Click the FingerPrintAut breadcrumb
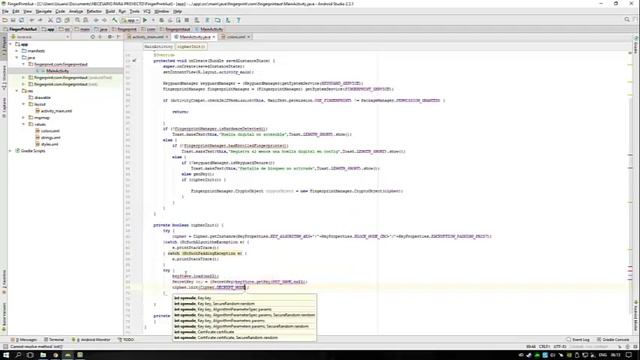Viewport: 640px width, 360px height. tap(20, 29)
